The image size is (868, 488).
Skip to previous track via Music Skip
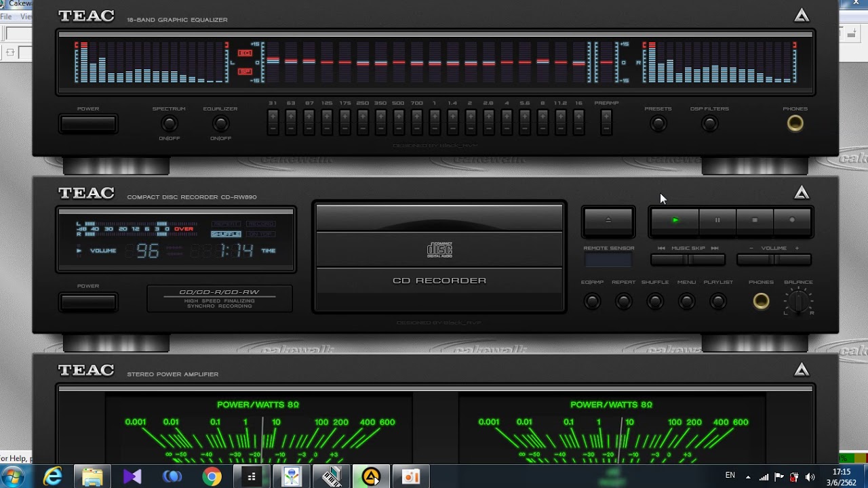669,259
